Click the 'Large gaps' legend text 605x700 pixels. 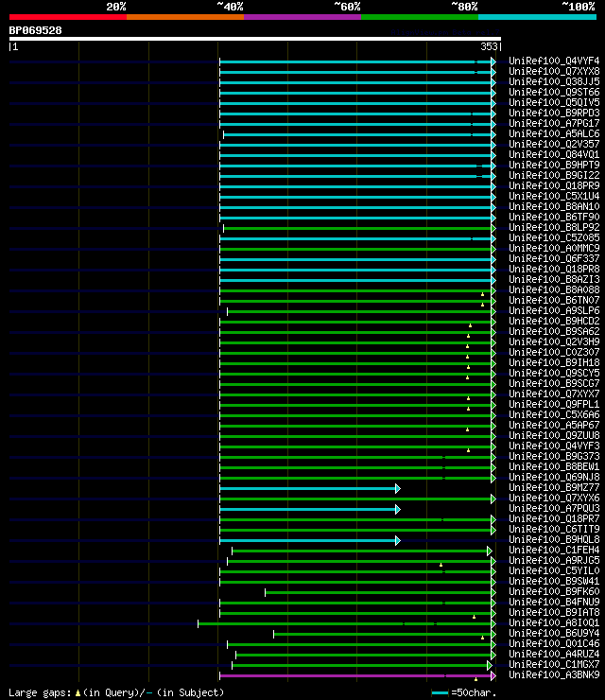38,692
